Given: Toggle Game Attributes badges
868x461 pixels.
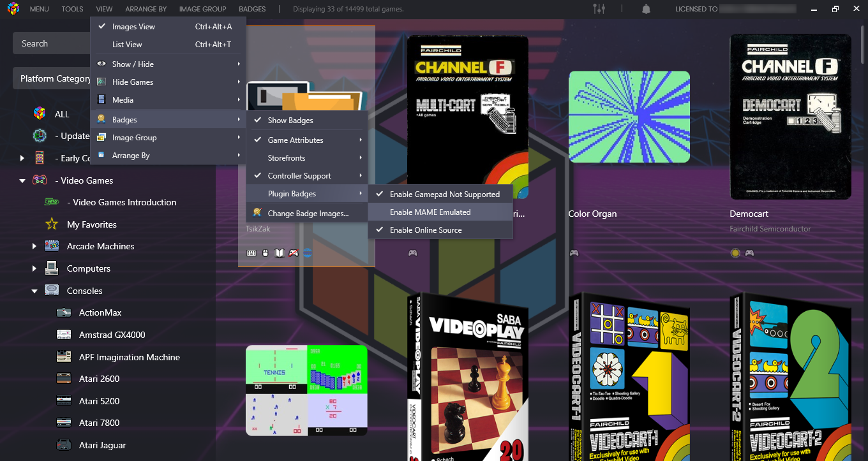Looking at the screenshot, I should (307, 140).
